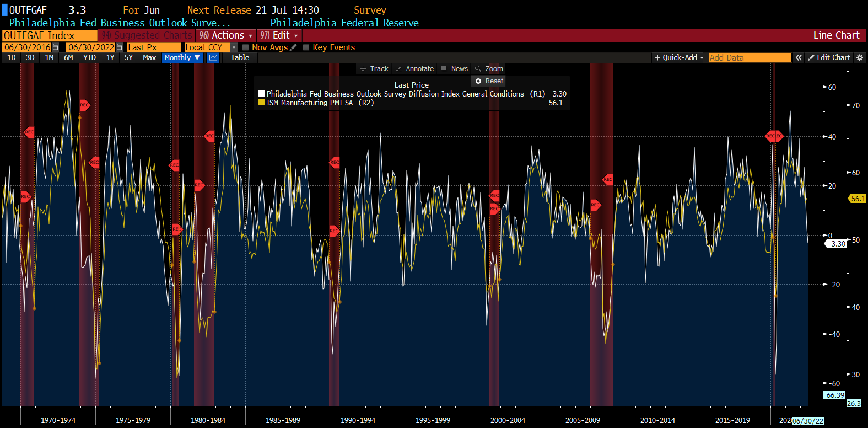Click the Edit Chart button

click(829, 57)
